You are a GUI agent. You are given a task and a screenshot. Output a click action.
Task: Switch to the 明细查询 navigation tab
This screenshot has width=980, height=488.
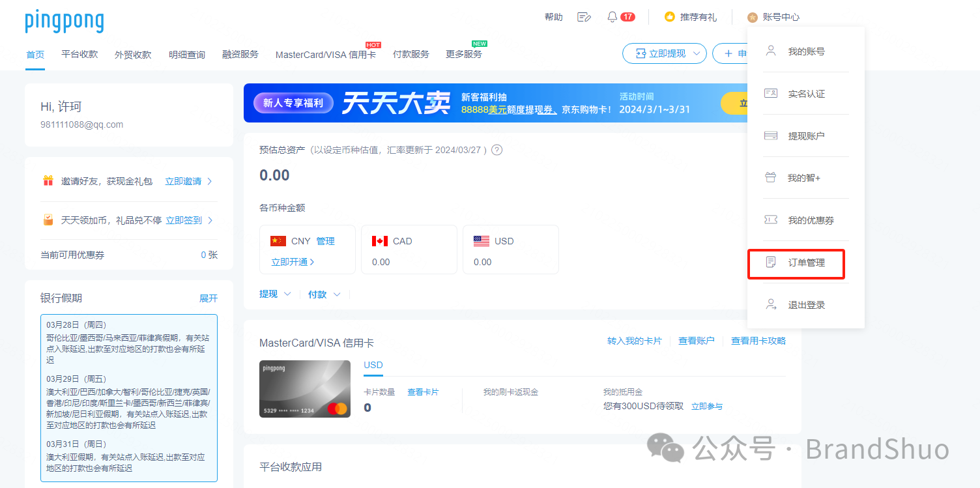click(x=186, y=54)
